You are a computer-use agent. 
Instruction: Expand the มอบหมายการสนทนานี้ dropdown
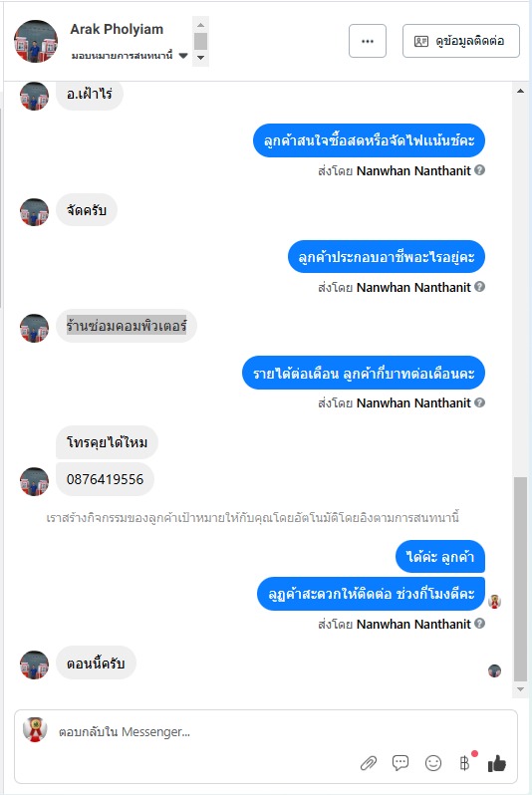(x=183, y=55)
